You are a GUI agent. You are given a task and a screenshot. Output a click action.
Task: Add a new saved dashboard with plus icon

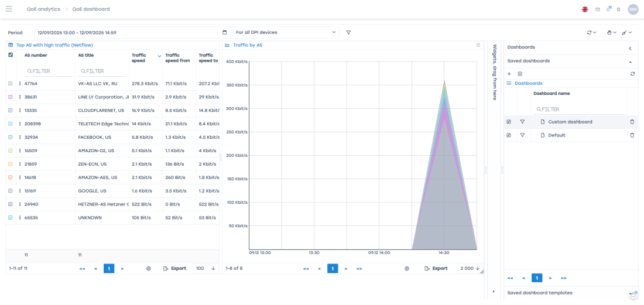tap(509, 74)
